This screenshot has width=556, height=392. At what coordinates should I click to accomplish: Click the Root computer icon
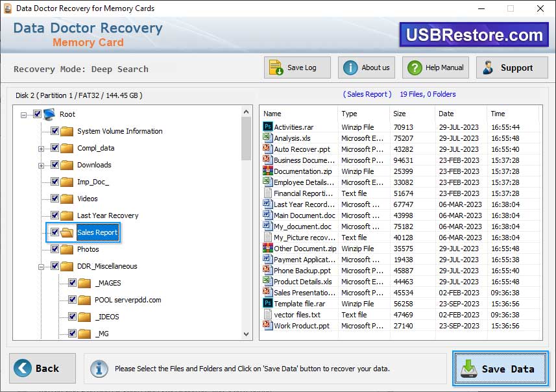[x=49, y=114]
